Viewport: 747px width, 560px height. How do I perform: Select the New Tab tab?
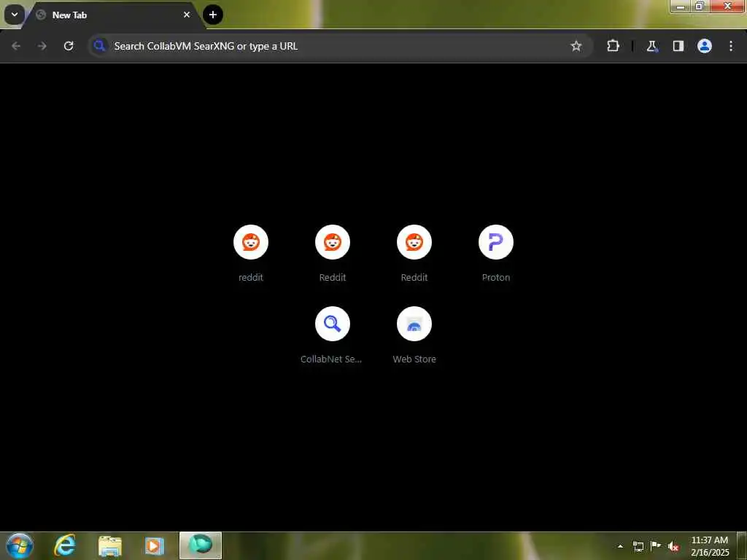point(115,15)
